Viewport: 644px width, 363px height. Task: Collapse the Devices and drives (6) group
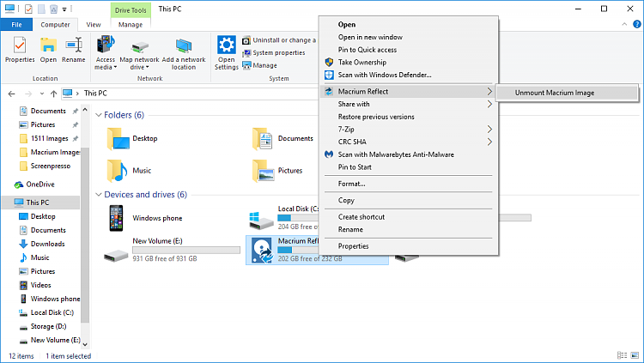99,195
